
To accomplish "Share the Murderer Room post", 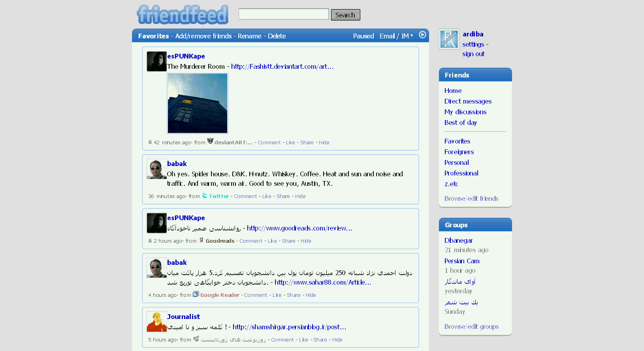I will (307, 143).
